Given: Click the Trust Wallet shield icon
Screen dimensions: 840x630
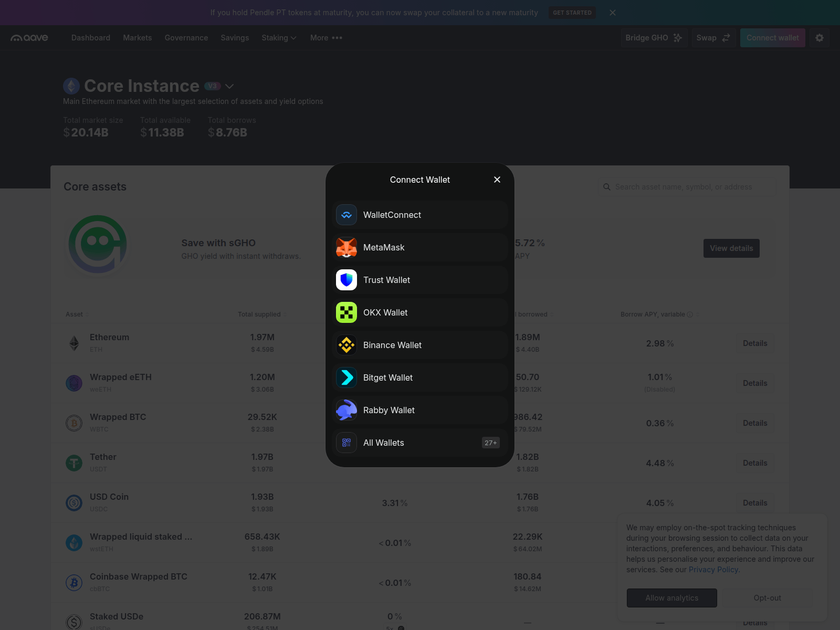Looking at the screenshot, I should [346, 280].
